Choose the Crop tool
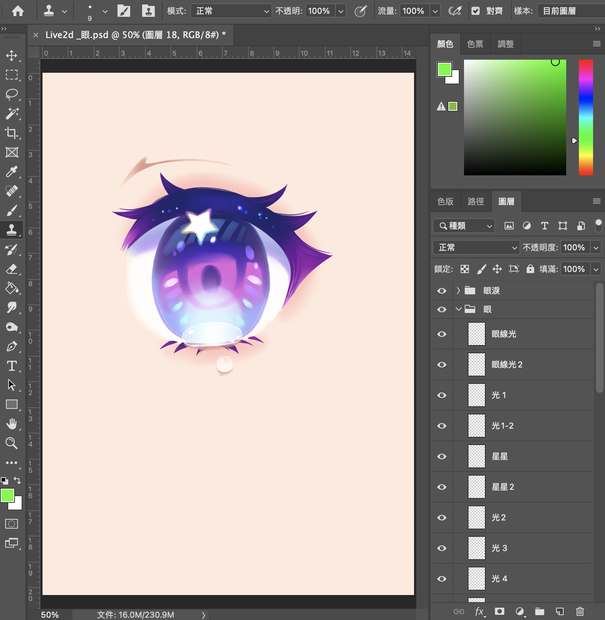Screen dimensions: 605x620 pyautogui.click(x=11, y=133)
